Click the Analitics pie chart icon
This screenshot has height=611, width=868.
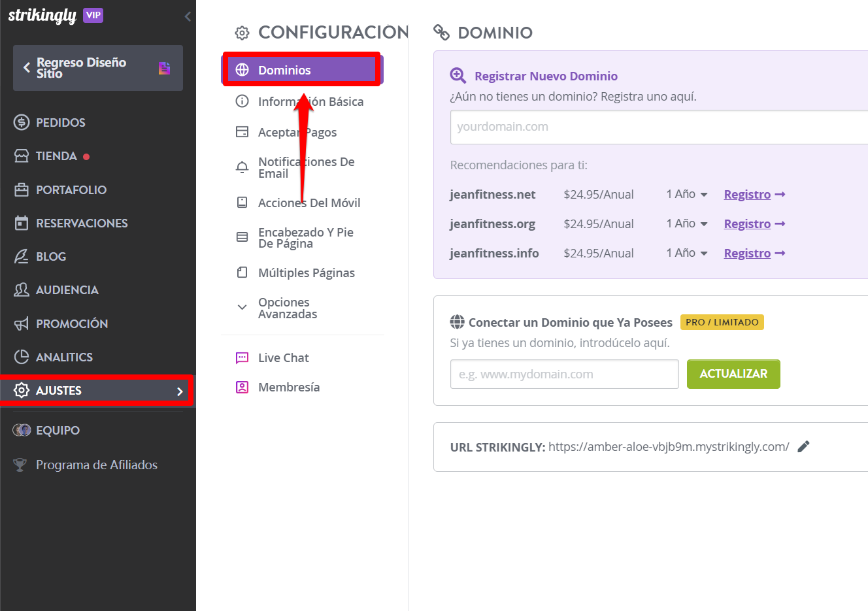22,357
